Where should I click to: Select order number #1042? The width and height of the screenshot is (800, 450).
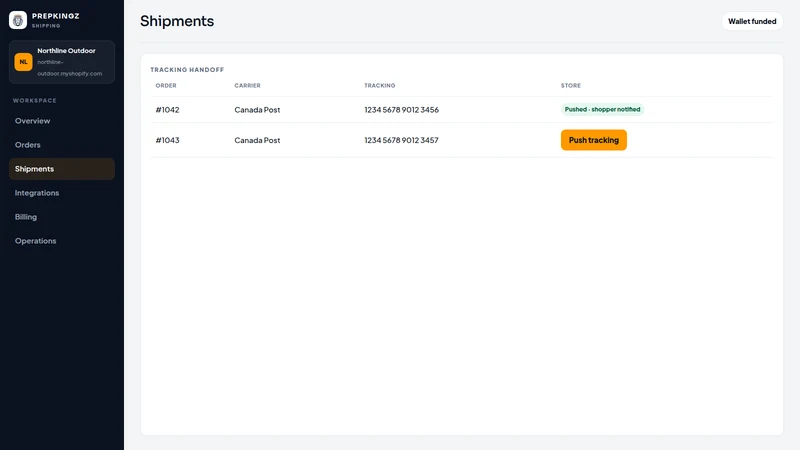pyautogui.click(x=167, y=110)
